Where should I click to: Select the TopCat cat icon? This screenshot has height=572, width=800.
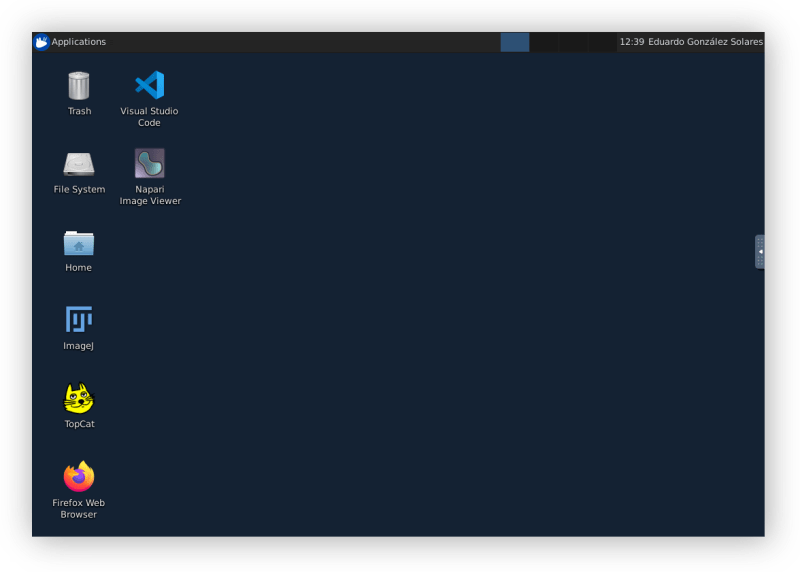(79, 398)
